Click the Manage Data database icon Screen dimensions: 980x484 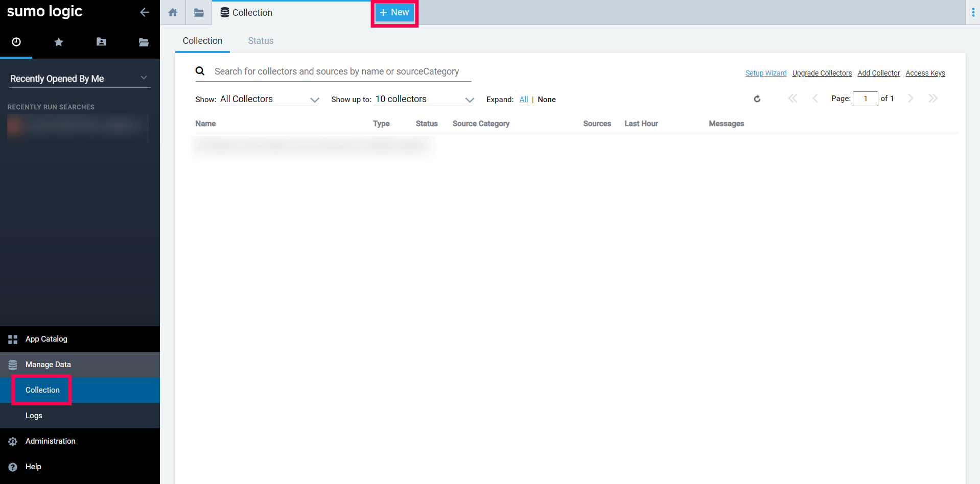[13, 365]
